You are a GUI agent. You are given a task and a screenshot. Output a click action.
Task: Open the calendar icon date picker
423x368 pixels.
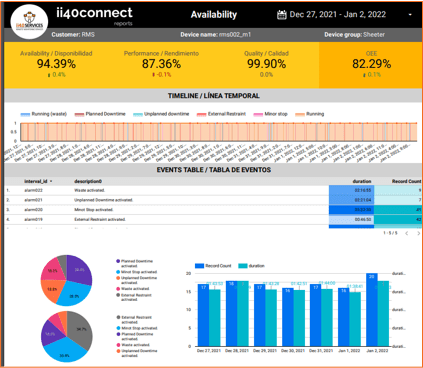click(x=282, y=15)
